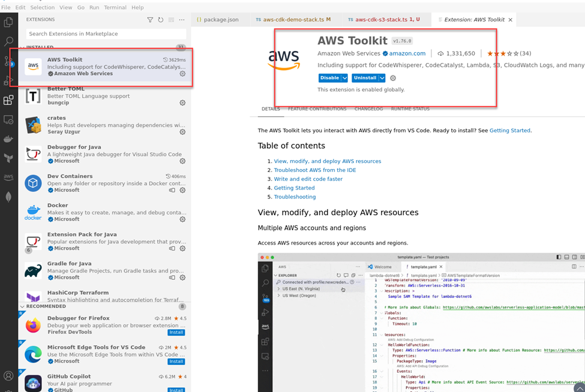Open 'Write and edit code faster' link

308,179
